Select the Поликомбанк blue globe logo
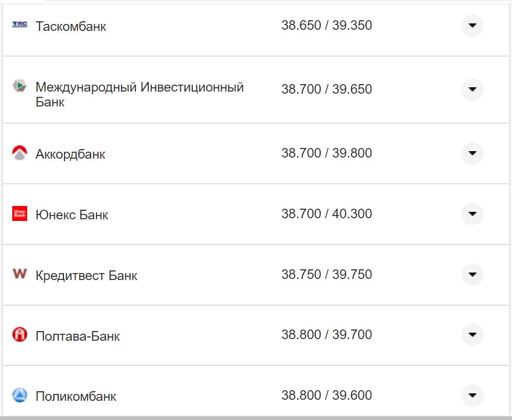This screenshot has width=512, height=420. point(19,396)
